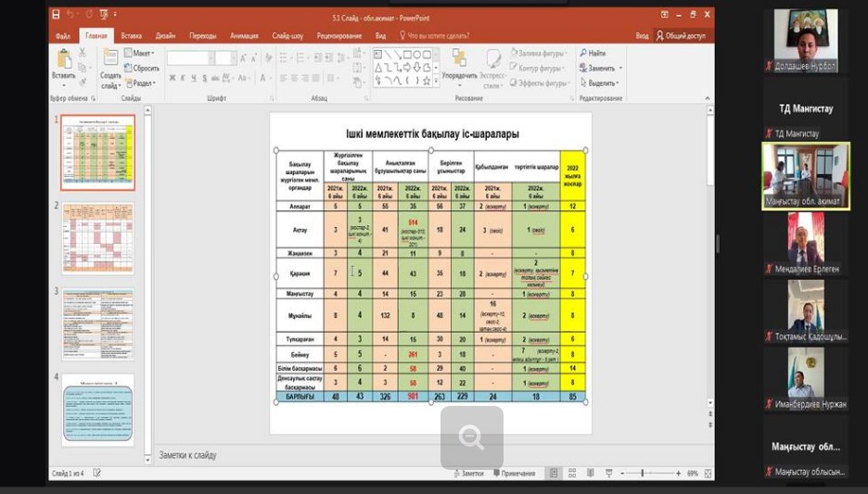The image size is (868, 494).
Task: Click the Заметки notes button in status bar
Action: click(x=468, y=474)
